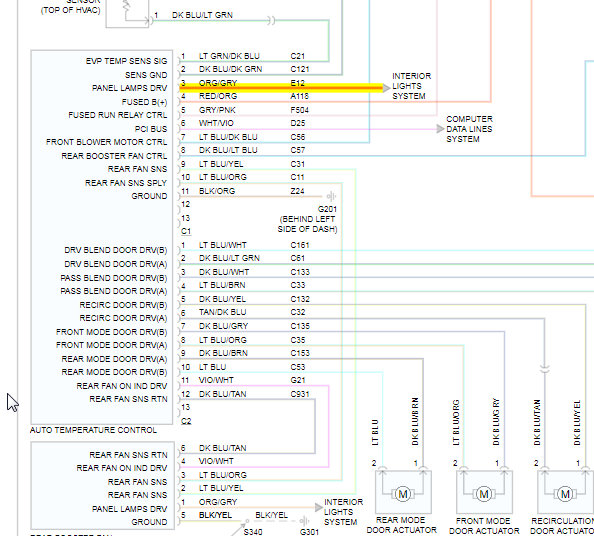Click the RECIRC DOOR DRV(B) label
Viewport: 594px width, 536px height.
123,305
